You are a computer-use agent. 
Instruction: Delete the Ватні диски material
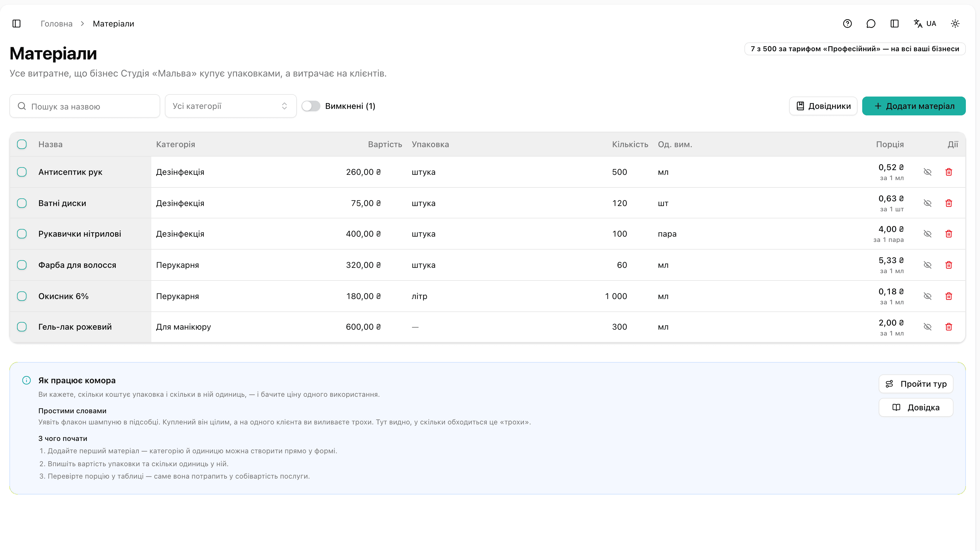click(x=949, y=203)
